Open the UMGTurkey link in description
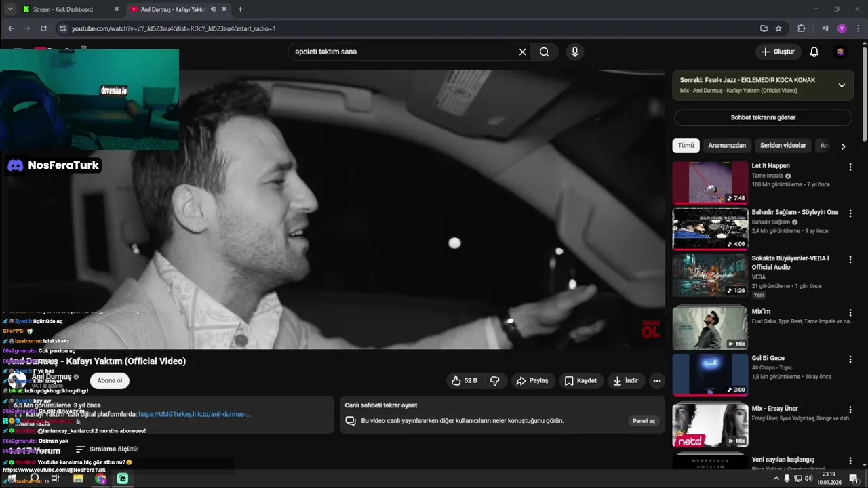 click(195, 414)
